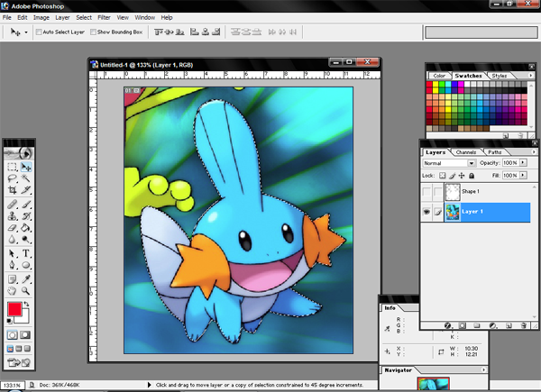Image resolution: width=541 pixels, height=392 pixels.
Task: Switch to the Styles tab
Action: (500, 76)
